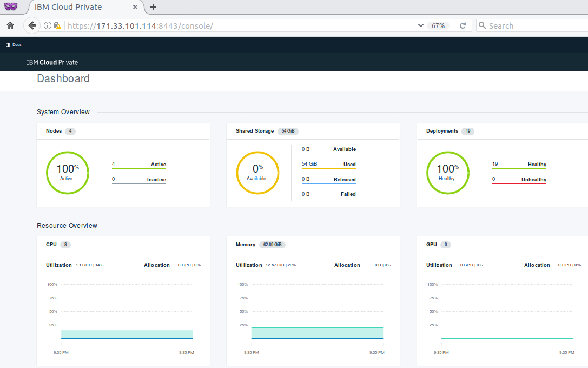Image resolution: width=588 pixels, height=368 pixels.
Task: Click the browser home icon
Action: [x=10, y=25]
